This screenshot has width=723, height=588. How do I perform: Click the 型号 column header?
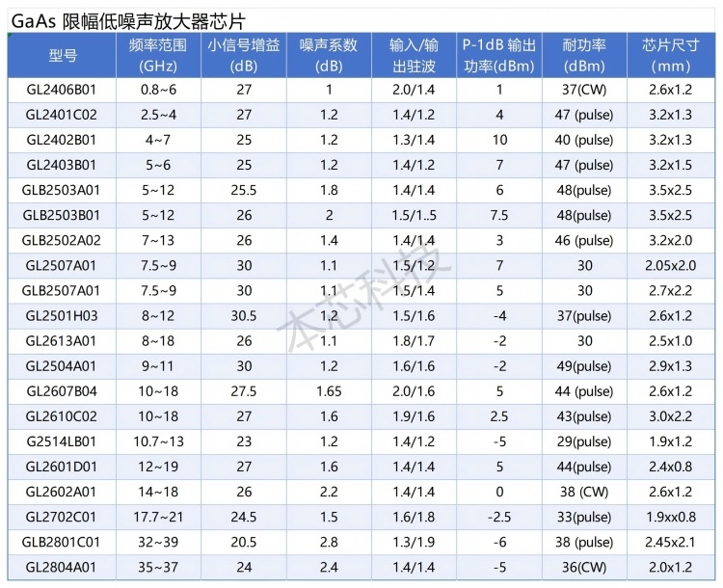(62, 56)
